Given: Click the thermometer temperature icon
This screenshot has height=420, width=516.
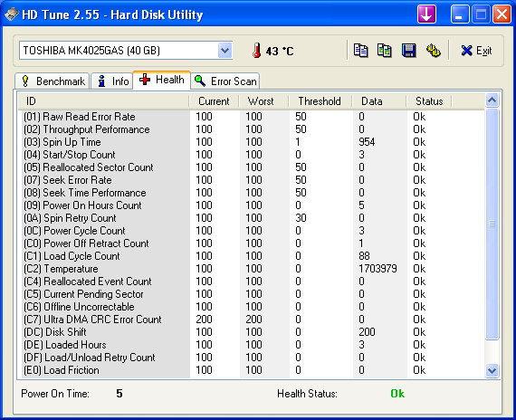Looking at the screenshot, I should 257,51.
